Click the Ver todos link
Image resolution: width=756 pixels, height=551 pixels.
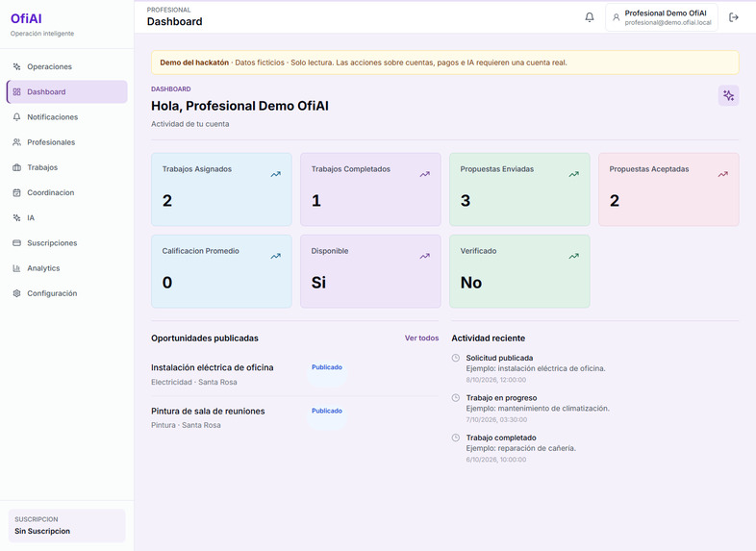[421, 338]
